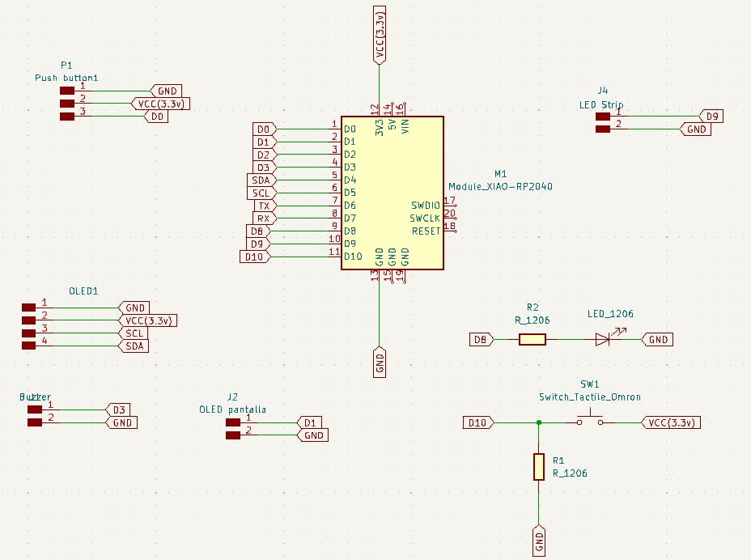751x560 pixels.
Task: Select the 'M1' reference text
Action: (x=500, y=173)
